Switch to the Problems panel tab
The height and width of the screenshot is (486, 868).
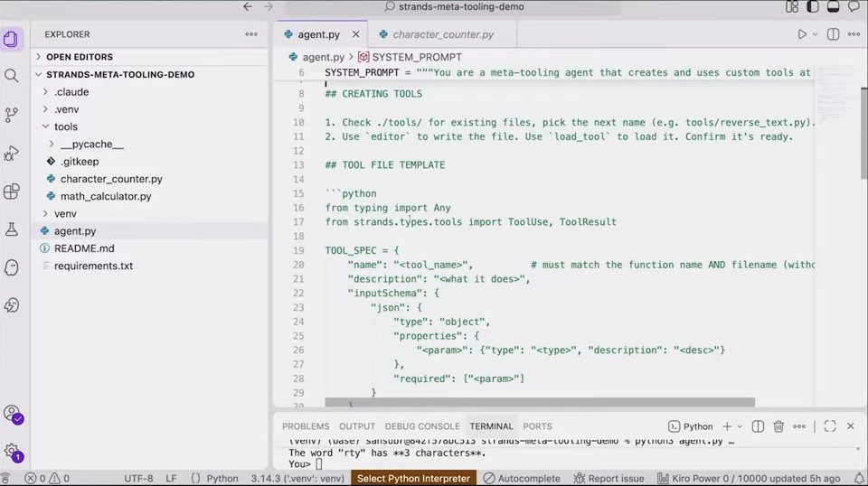tap(306, 426)
